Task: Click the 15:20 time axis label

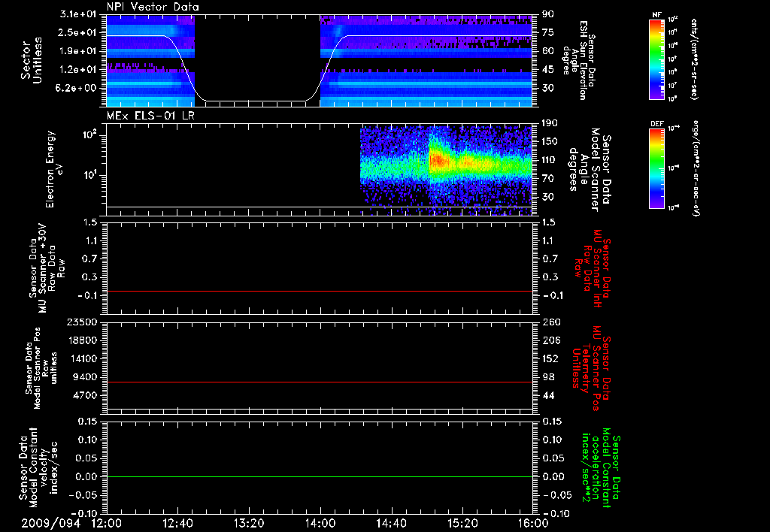Action: pyautogui.click(x=462, y=523)
